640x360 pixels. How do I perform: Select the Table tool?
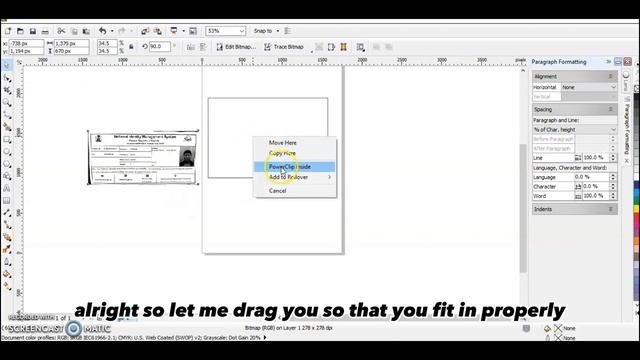[7, 200]
